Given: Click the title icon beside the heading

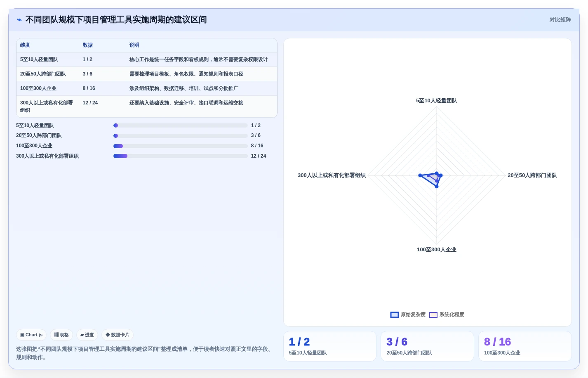Looking at the screenshot, I should click(19, 20).
